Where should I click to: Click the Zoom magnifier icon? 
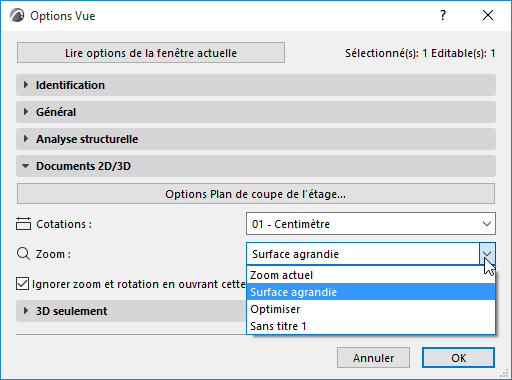click(x=23, y=254)
